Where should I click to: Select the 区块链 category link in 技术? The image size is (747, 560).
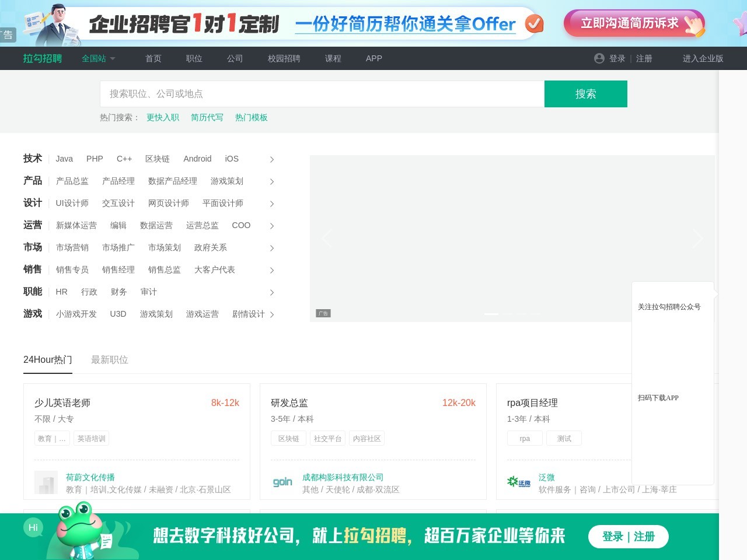point(158,159)
